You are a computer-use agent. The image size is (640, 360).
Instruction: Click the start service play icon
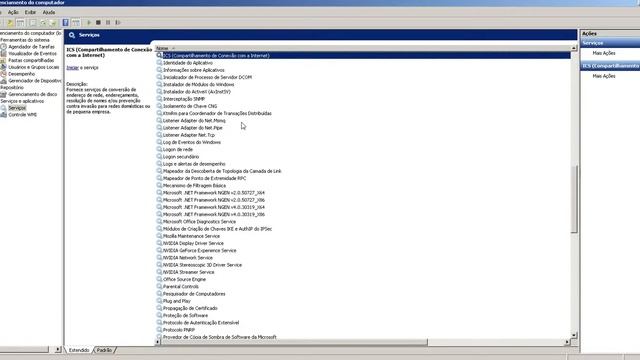[x=89, y=22]
